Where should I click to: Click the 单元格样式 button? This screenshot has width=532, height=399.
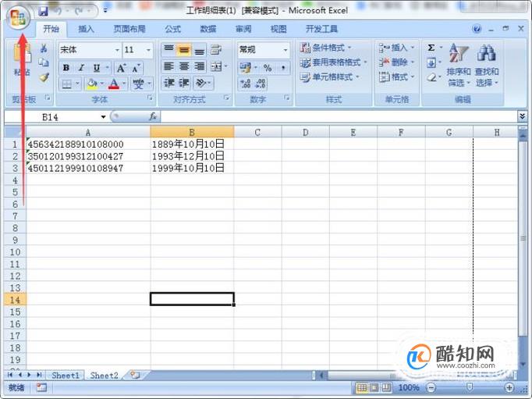(330, 77)
